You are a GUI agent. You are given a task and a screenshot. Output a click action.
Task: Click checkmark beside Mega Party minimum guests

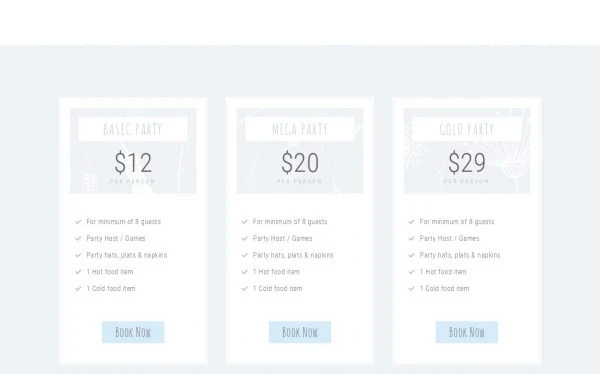point(245,222)
